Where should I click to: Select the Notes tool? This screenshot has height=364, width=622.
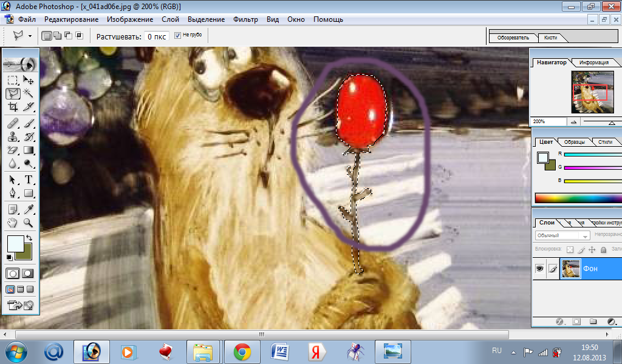[x=13, y=209]
